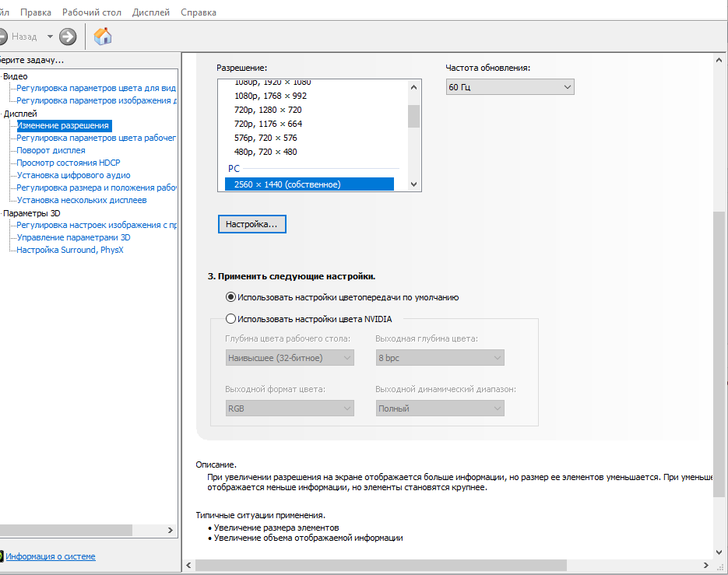Open the Справка menu

(199, 12)
